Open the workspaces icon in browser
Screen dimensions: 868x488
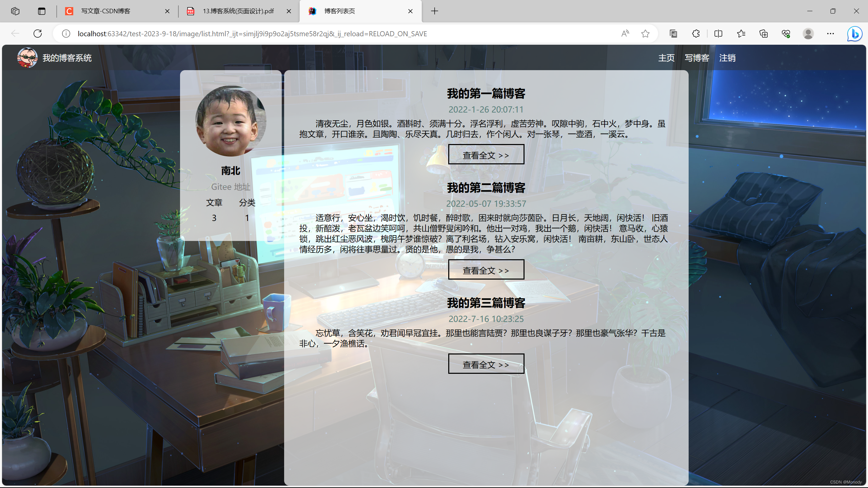15,11
